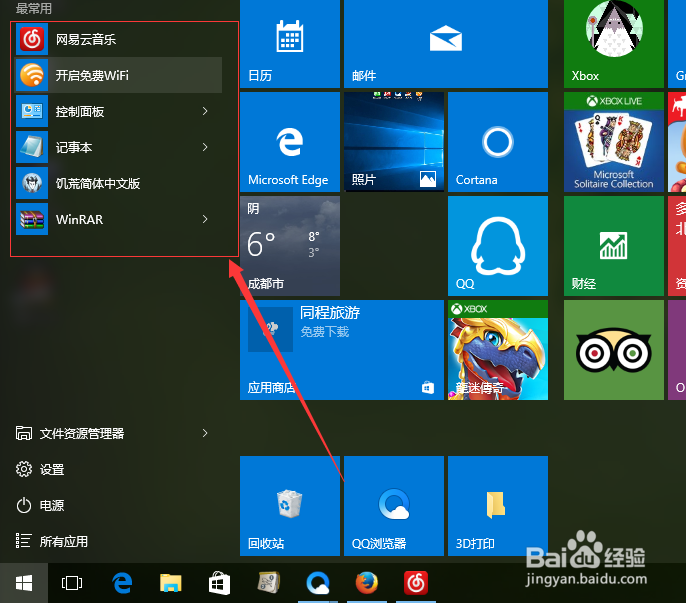Open the Store from the taskbar
The height and width of the screenshot is (603, 686).
pos(219,583)
